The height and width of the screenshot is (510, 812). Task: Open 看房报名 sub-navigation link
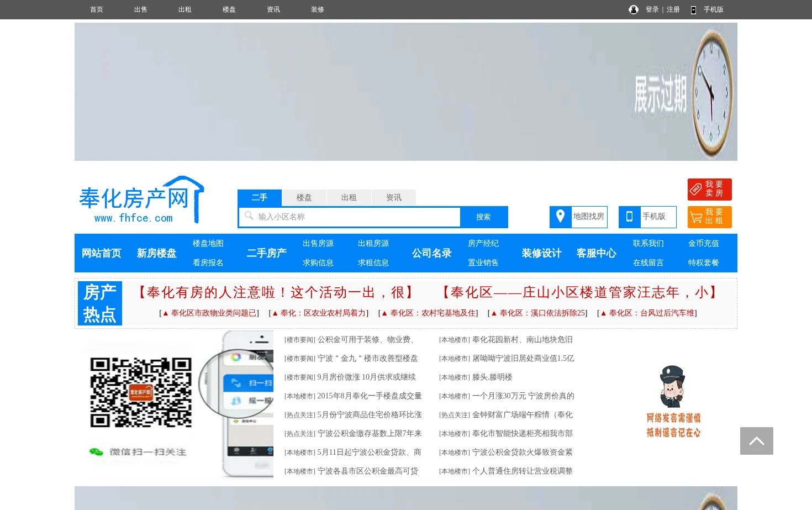pyautogui.click(x=208, y=263)
